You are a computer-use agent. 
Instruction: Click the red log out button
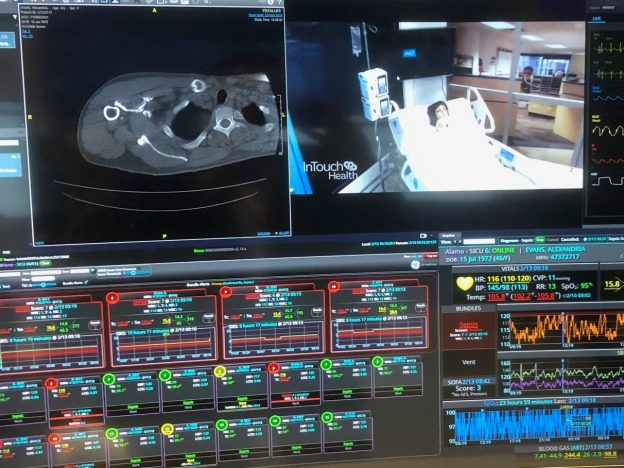point(430,256)
